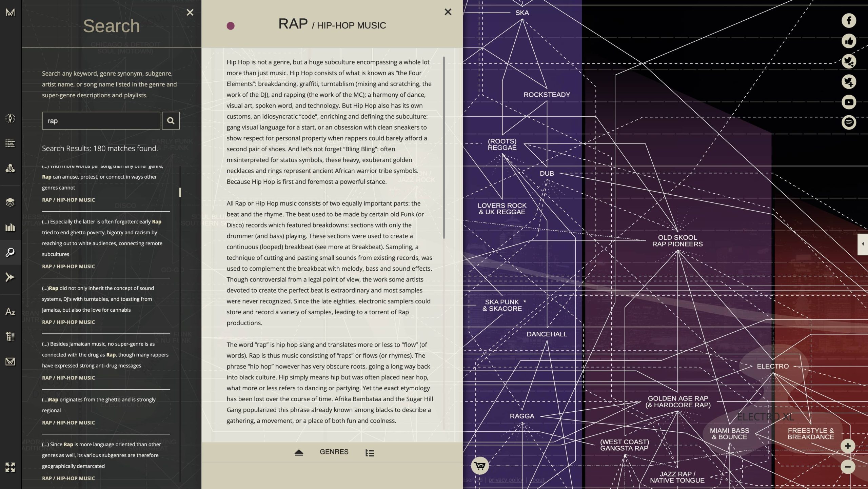The height and width of the screenshot is (489, 868).
Task: Zoom in the map with plus button
Action: (848, 446)
